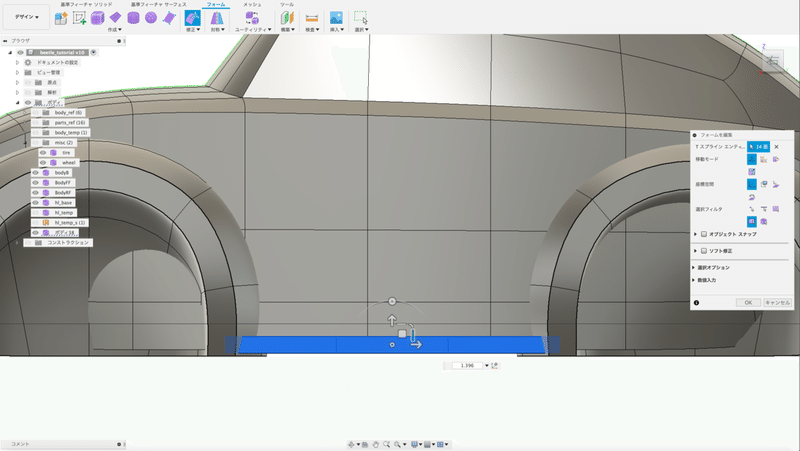Open the 修正 dropdown menu
The width and height of the screenshot is (800, 451).
[x=192, y=30]
